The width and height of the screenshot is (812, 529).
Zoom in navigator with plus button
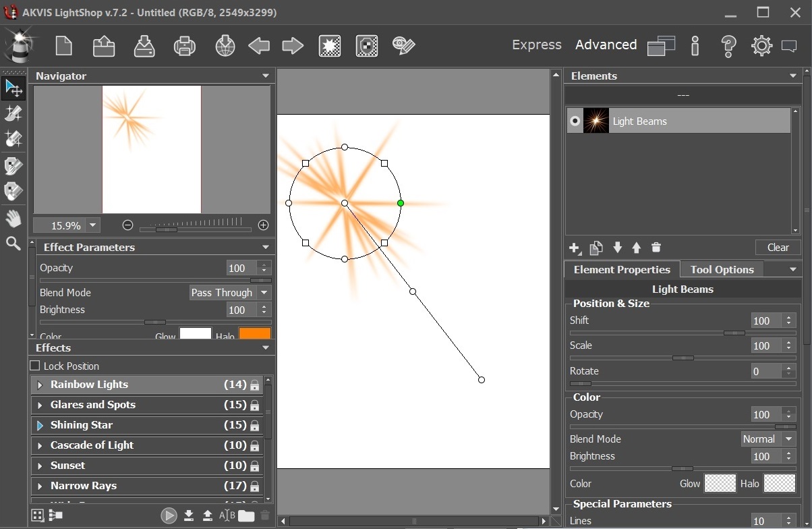264,225
